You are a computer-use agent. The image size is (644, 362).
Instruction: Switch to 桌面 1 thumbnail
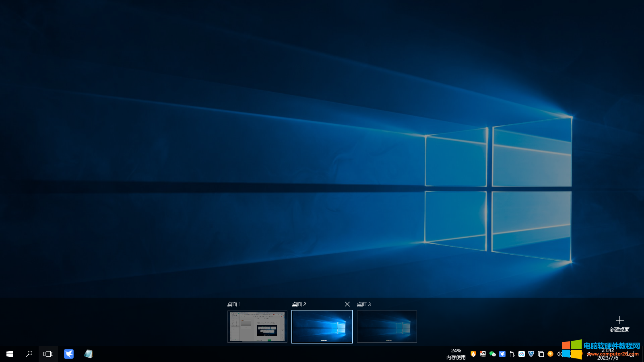(257, 327)
